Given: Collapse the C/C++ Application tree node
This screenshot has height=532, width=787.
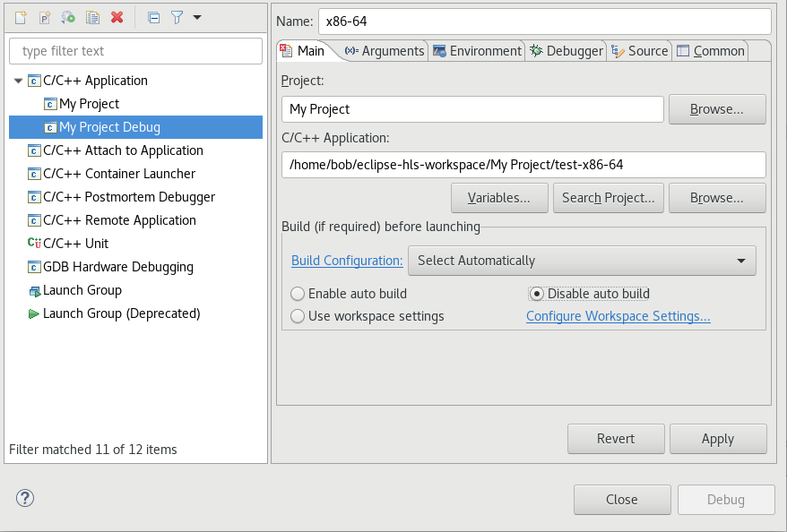Looking at the screenshot, I should pyautogui.click(x=19, y=81).
